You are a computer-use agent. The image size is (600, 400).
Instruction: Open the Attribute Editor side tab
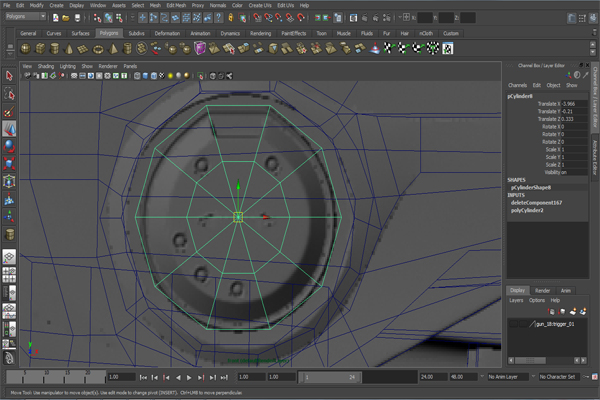595,157
